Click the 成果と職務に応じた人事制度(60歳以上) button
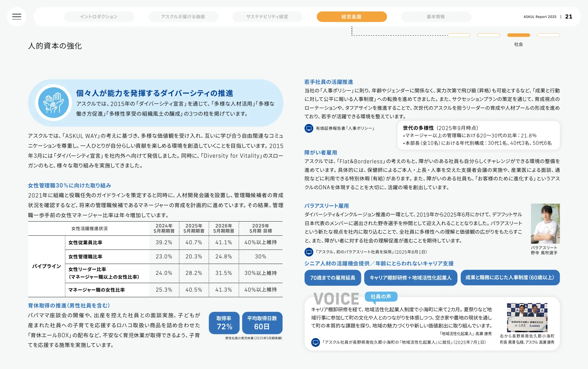This screenshot has width=588, height=369. point(510,278)
